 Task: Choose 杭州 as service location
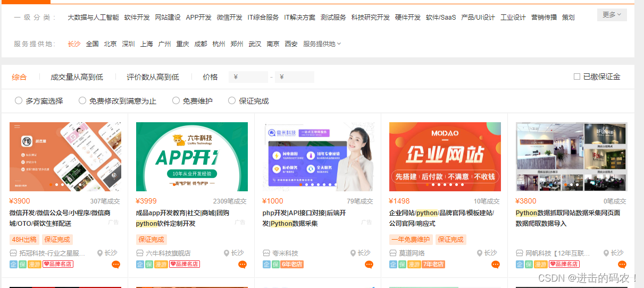tap(219, 44)
